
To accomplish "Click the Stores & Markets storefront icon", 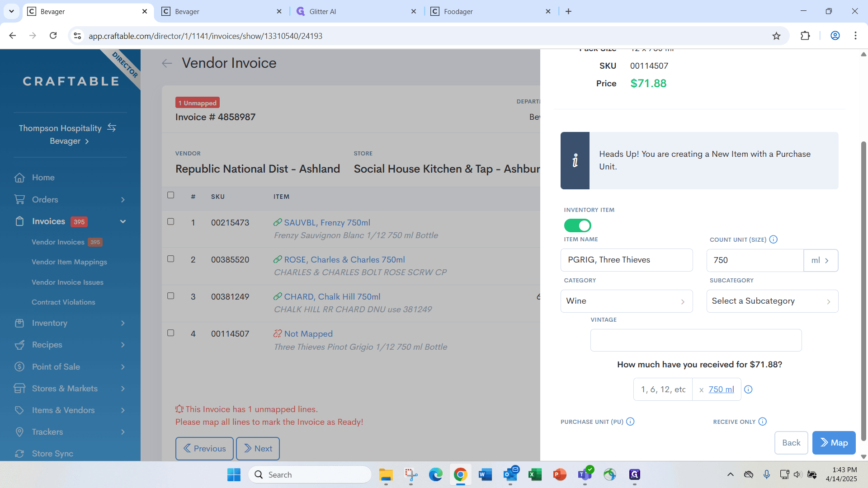I will pyautogui.click(x=19, y=388).
